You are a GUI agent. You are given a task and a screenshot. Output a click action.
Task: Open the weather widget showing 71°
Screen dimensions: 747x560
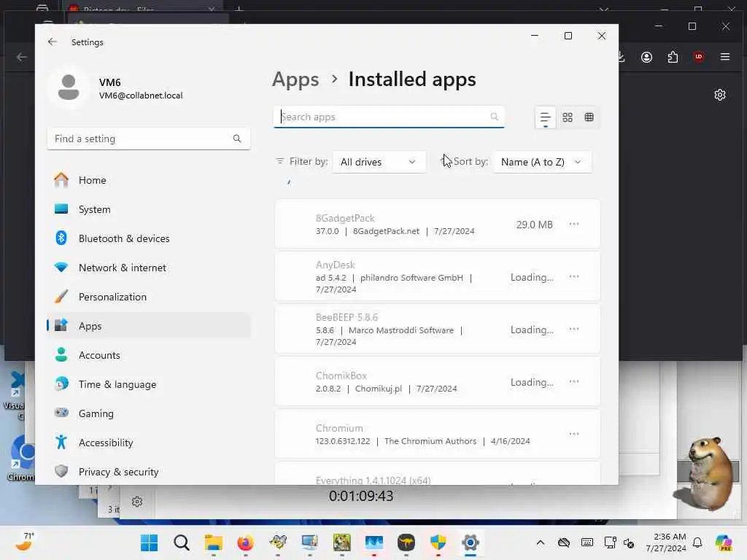click(x=25, y=542)
